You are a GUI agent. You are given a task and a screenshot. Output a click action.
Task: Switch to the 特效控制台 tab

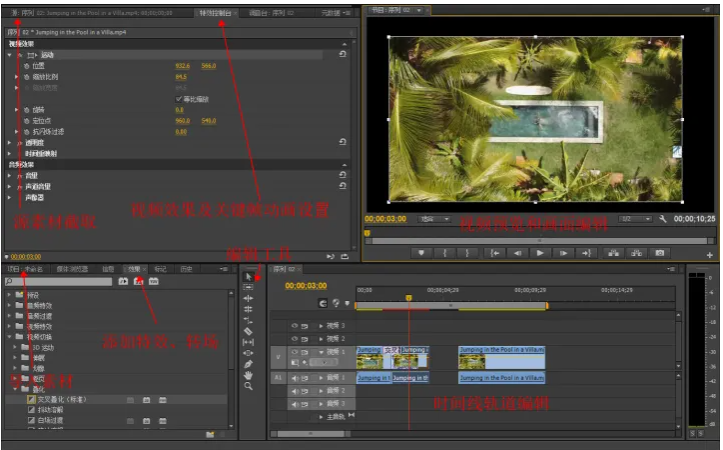point(214,13)
